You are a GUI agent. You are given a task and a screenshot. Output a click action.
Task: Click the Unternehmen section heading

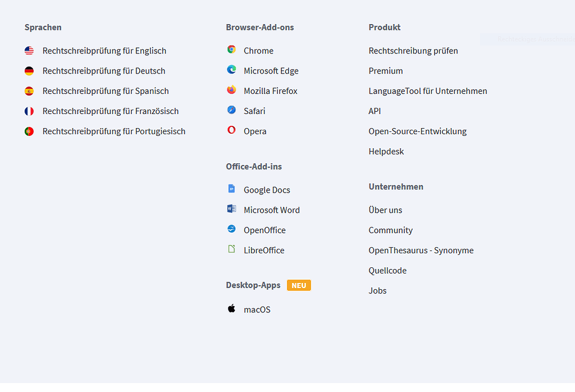396,187
